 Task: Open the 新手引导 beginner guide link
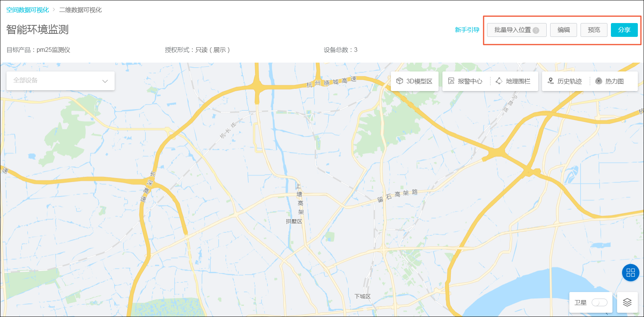467,30
